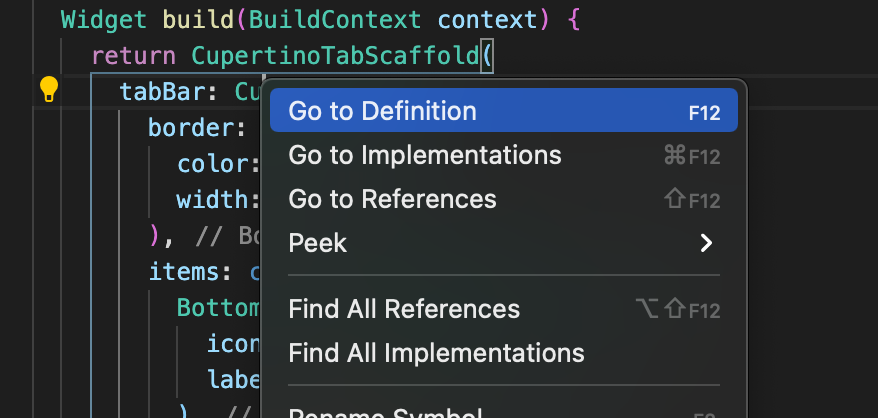Image resolution: width=878 pixels, height=418 pixels.
Task: Click the tabBar property name
Action: coord(162,91)
